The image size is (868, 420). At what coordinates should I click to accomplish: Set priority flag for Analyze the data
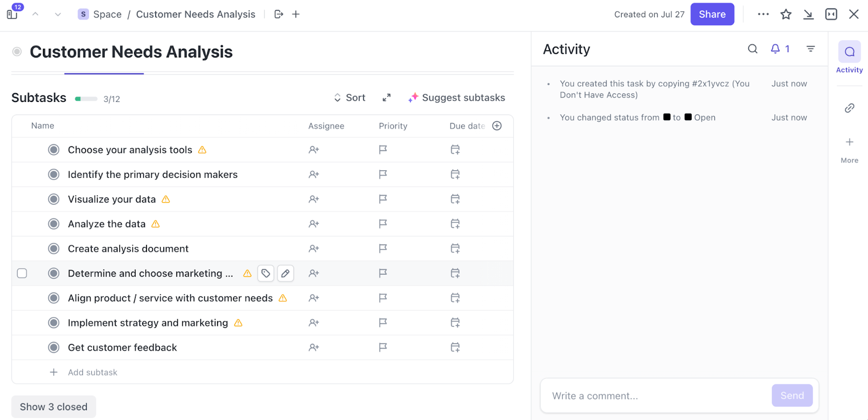pos(383,224)
